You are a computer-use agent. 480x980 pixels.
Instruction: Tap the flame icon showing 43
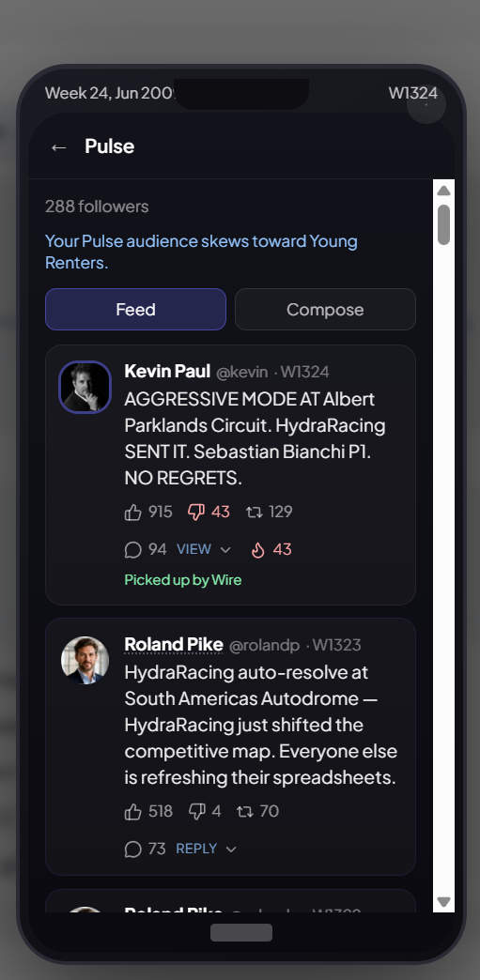(x=257, y=549)
